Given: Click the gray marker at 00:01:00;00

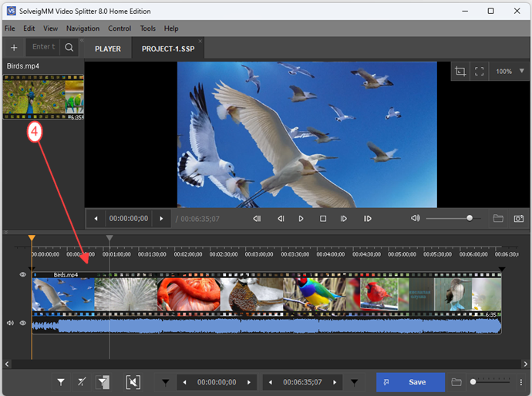Looking at the screenshot, I should click(109, 237).
